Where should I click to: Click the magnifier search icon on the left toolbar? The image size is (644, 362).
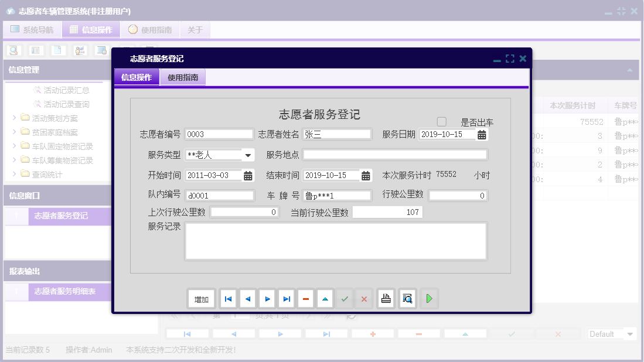(x=12, y=50)
